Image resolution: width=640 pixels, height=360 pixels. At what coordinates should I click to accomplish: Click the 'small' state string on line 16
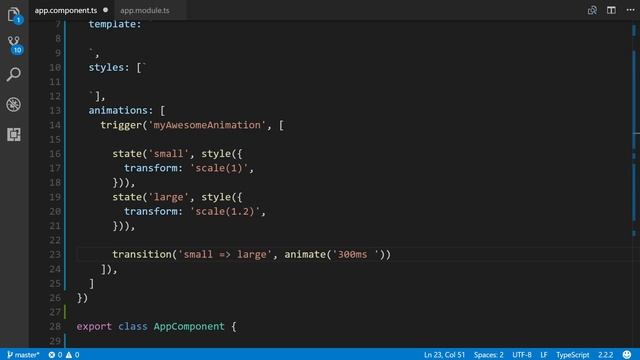point(169,153)
